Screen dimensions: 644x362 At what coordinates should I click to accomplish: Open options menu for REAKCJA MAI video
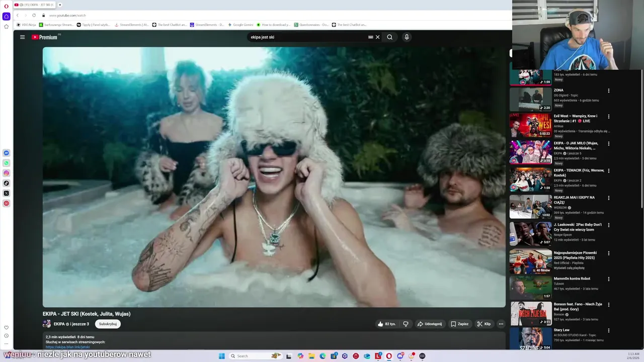[609, 198]
